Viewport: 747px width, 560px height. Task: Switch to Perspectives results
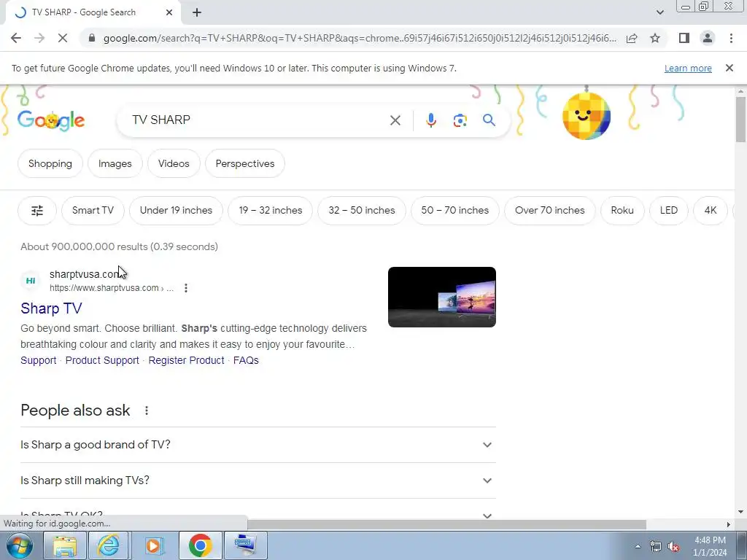point(245,163)
